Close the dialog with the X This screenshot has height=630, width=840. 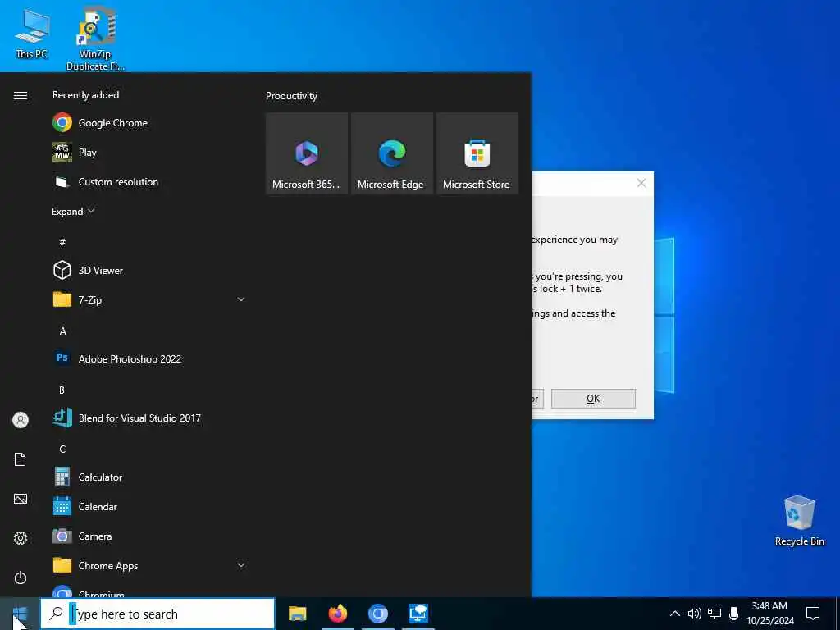coord(641,183)
